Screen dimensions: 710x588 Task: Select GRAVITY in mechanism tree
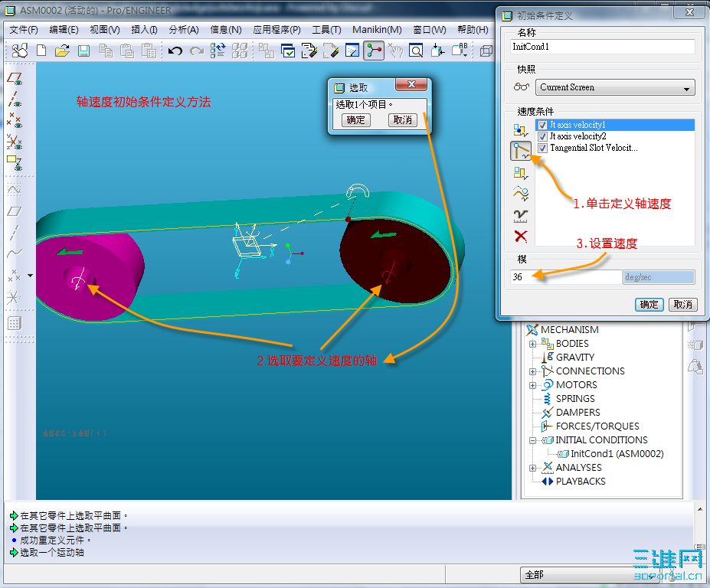pyautogui.click(x=575, y=358)
